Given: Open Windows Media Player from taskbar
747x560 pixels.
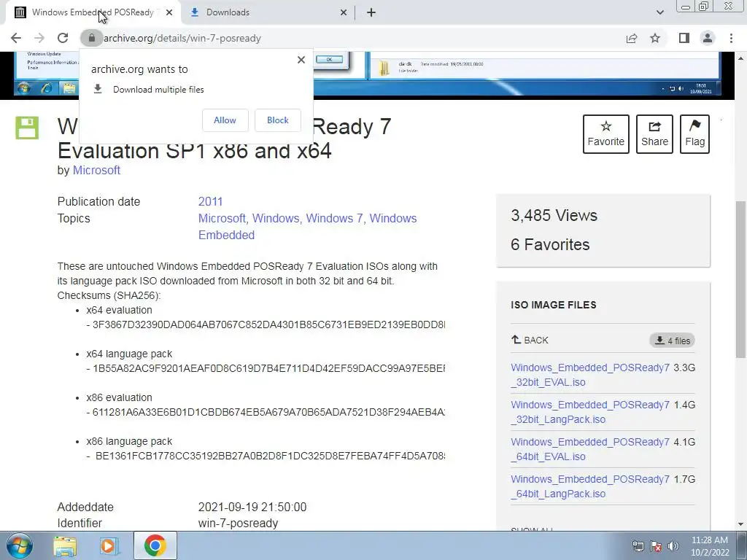Looking at the screenshot, I should pos(109,545).
